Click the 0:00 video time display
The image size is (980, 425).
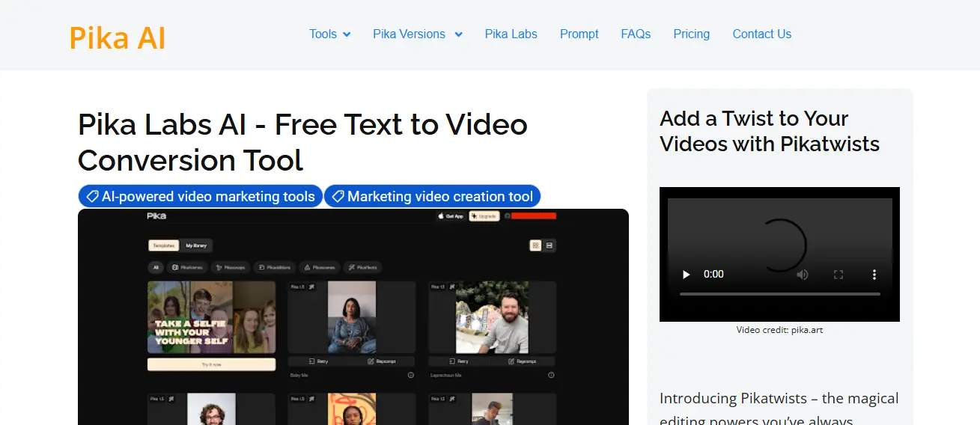pos(713,275)
